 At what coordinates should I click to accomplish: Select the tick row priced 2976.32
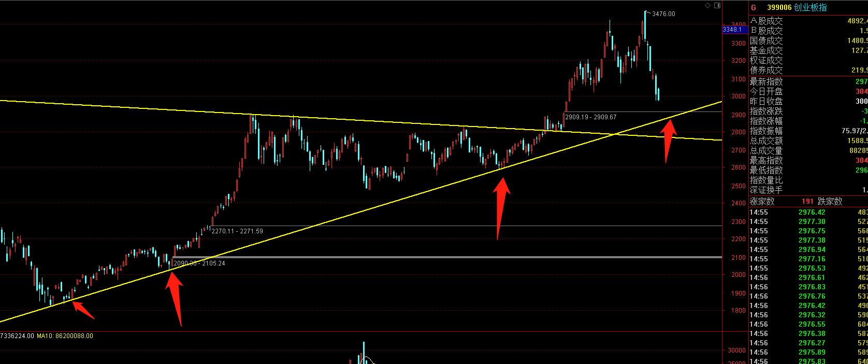click(808, 315)
